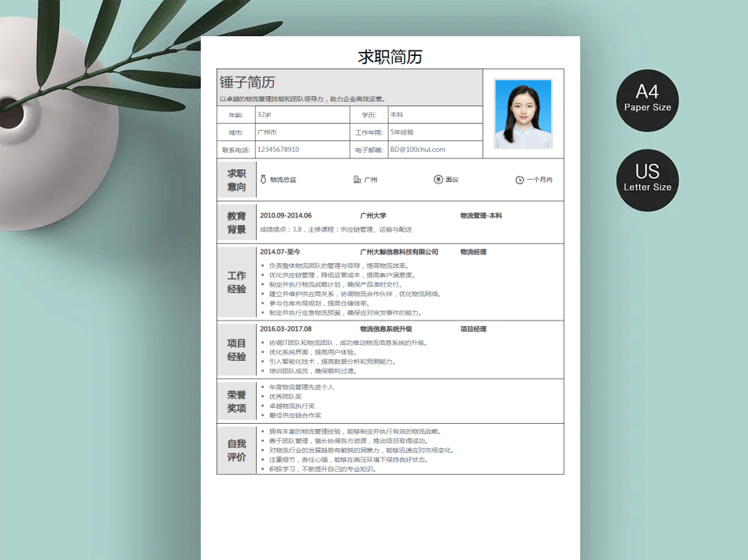Select the 荣誉奖项 section label
This screenshot has height=560, width=748.
[236, 402]
